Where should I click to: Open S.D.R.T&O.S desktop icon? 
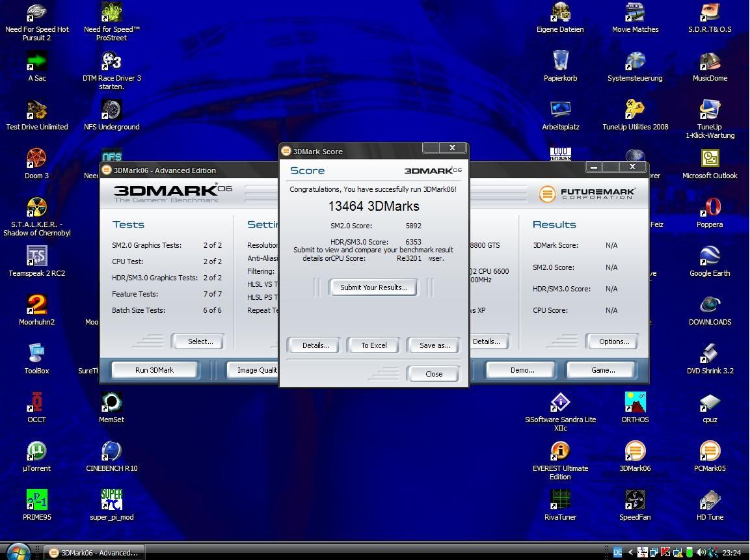point(710,18)
